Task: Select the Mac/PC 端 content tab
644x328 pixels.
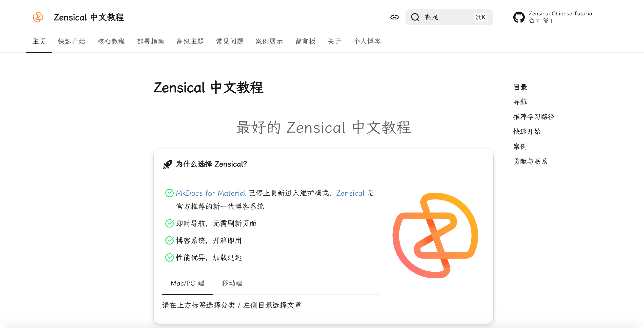Action: point(187,283)
